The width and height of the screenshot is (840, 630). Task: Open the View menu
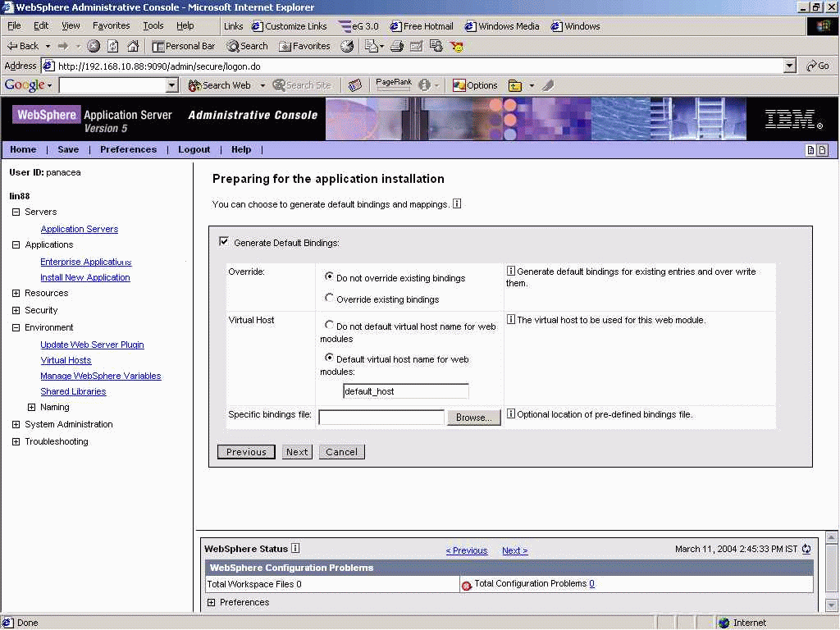coord(71,25)
